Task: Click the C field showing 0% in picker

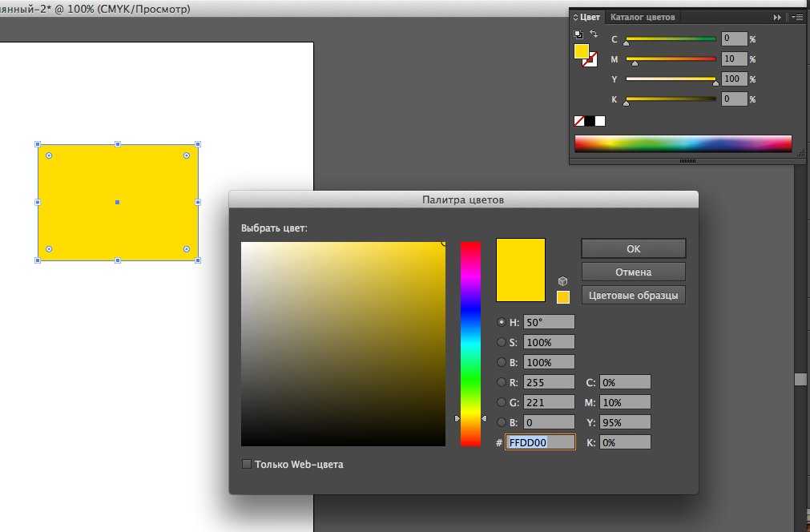Action: coord(625,382)
